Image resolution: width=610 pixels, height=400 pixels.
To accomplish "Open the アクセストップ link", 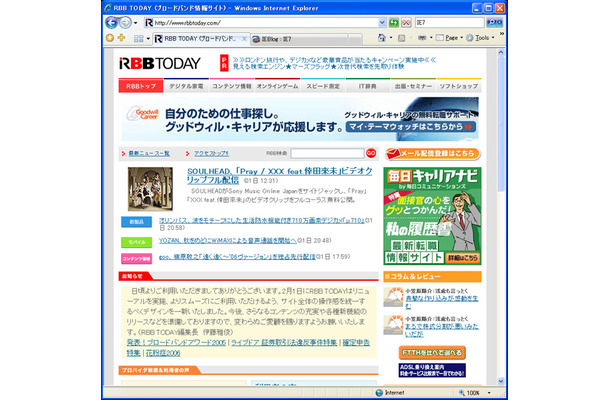I will pyautogui.click(x=211, y=154).
